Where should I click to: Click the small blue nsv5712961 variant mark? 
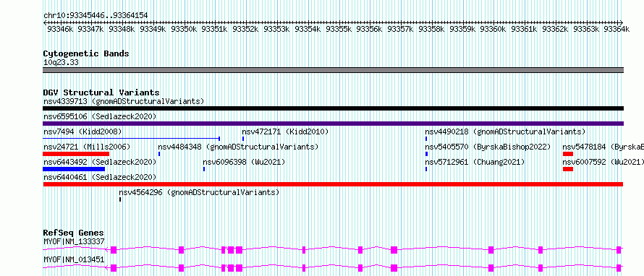(426, 169)
